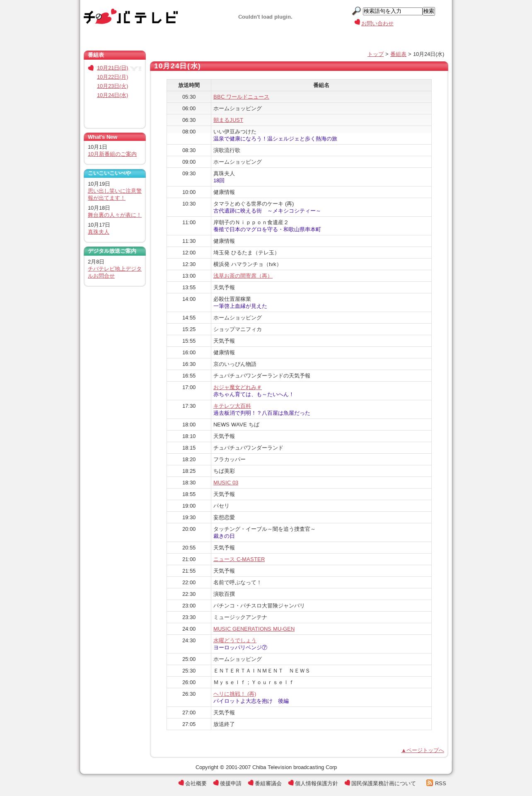Viewport: 532px width, 796px height.
Task: Open 朝まるJUST program link
Action: point(228,120)
